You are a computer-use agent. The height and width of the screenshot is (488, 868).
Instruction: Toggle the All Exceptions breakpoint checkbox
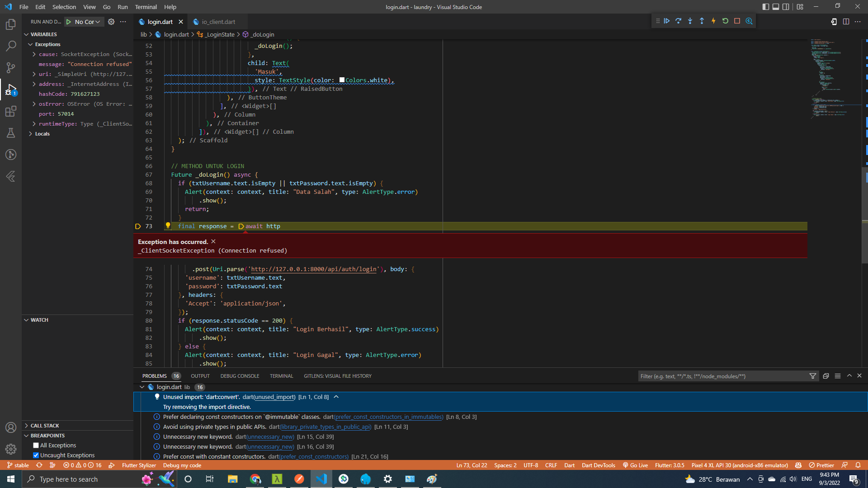coord(36,446)
